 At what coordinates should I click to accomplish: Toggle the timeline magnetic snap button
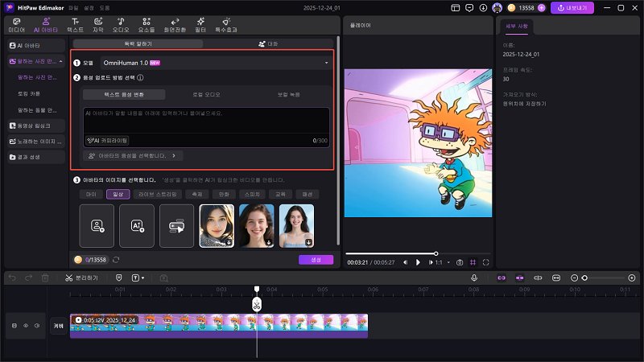tap(519, 278)
